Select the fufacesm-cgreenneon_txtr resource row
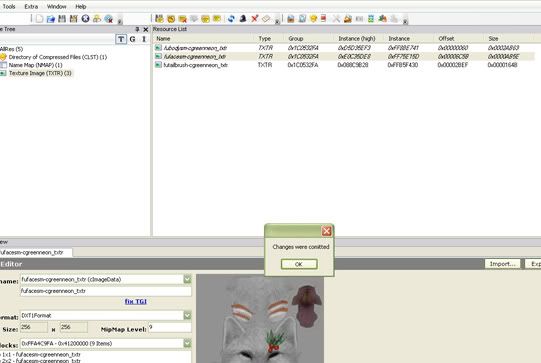Screen dimensions: 541x363 click(344, 56)
